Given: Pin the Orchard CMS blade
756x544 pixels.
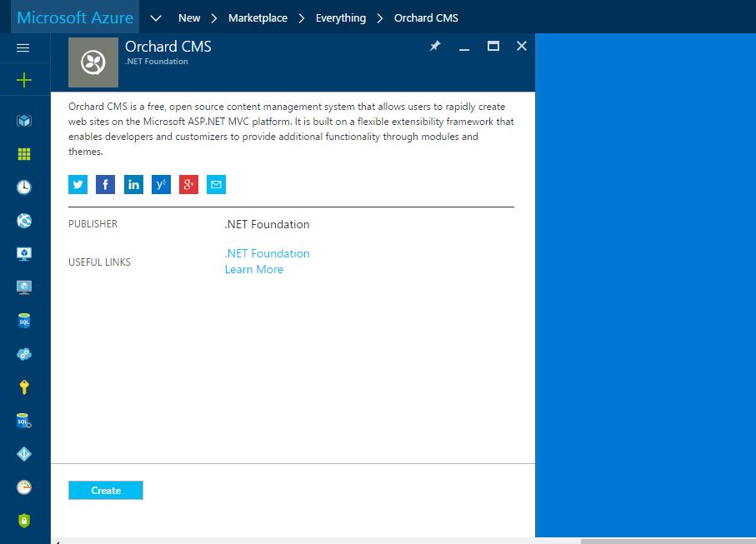Looking at the screenshot, I should (435, 46).
